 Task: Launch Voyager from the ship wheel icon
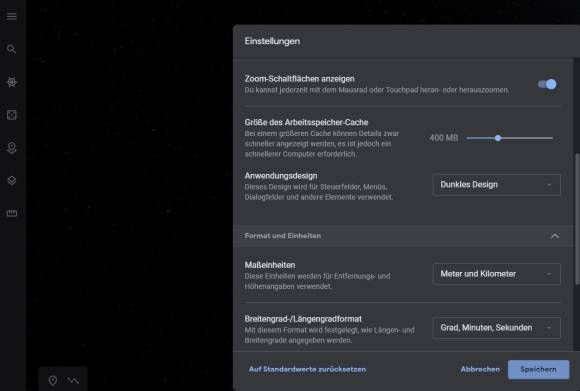[11, 82]
